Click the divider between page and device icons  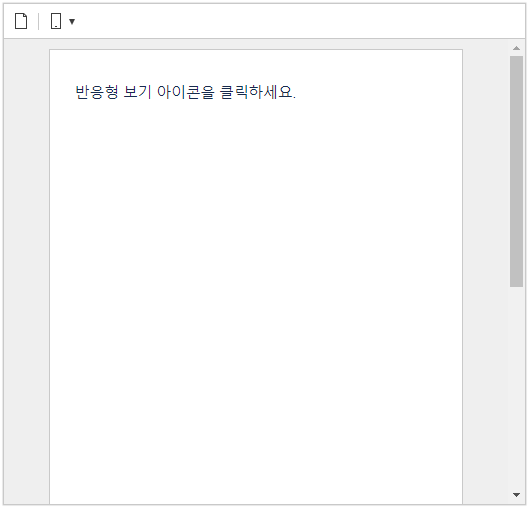tap(39, 21)
